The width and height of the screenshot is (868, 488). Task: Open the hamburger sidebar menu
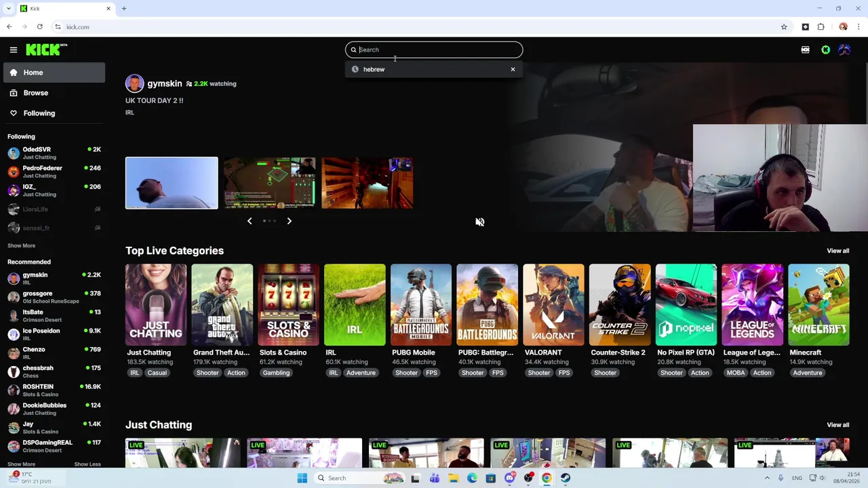point(13,49)
